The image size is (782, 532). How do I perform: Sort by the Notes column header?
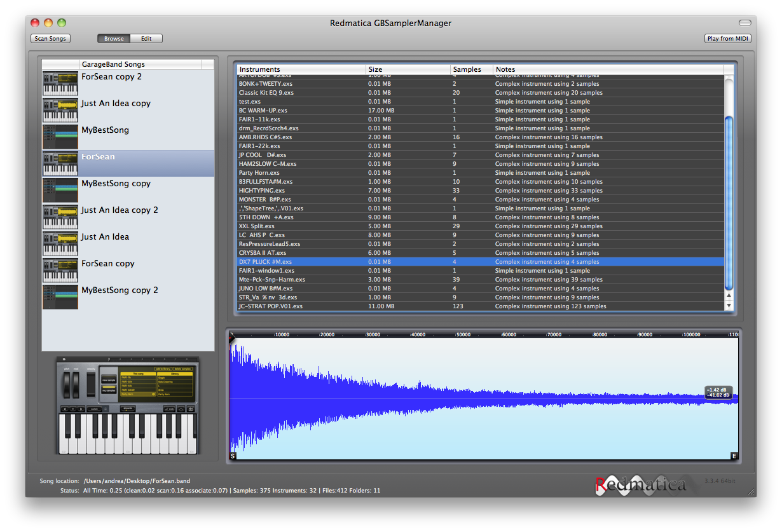point(608,69)
